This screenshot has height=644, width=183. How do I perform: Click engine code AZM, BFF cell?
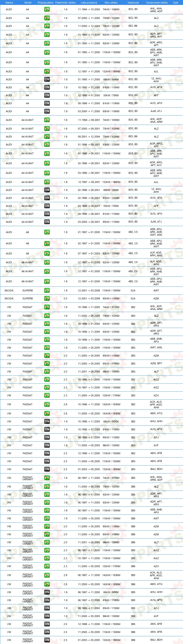[x=156, y=364]
